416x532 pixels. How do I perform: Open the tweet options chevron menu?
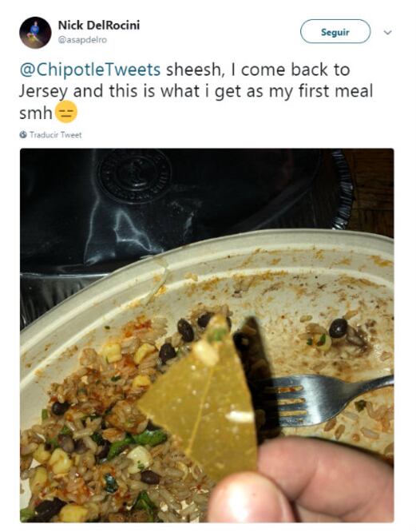(x=387, y=32)
